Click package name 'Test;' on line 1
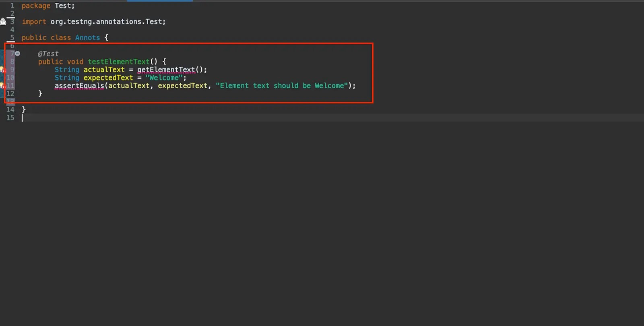Screen dimensions: 644x326 (65, 6)
